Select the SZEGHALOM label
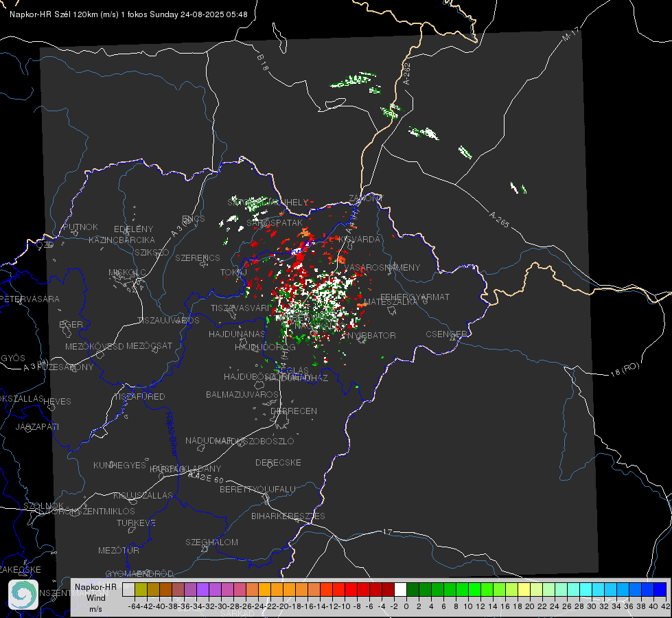Screen dimensions: 672x618 coord(211,542)
